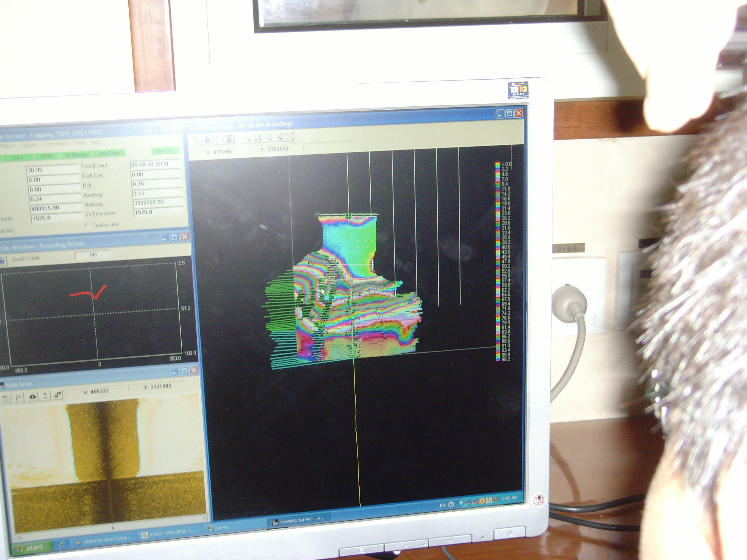747x560 pixels.
Task: Click the green Side Scan device indicator
Action: (x=109, y=154)
